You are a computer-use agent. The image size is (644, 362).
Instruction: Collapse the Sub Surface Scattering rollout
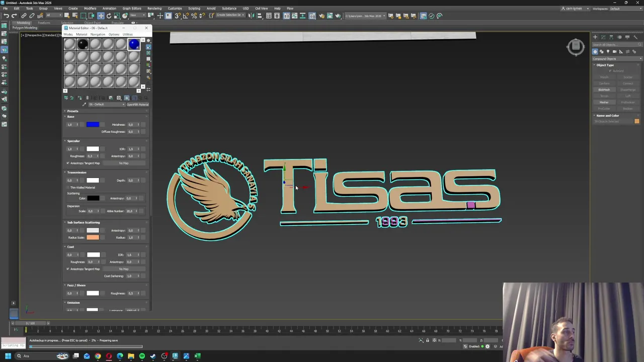click(x=84, y=222)
